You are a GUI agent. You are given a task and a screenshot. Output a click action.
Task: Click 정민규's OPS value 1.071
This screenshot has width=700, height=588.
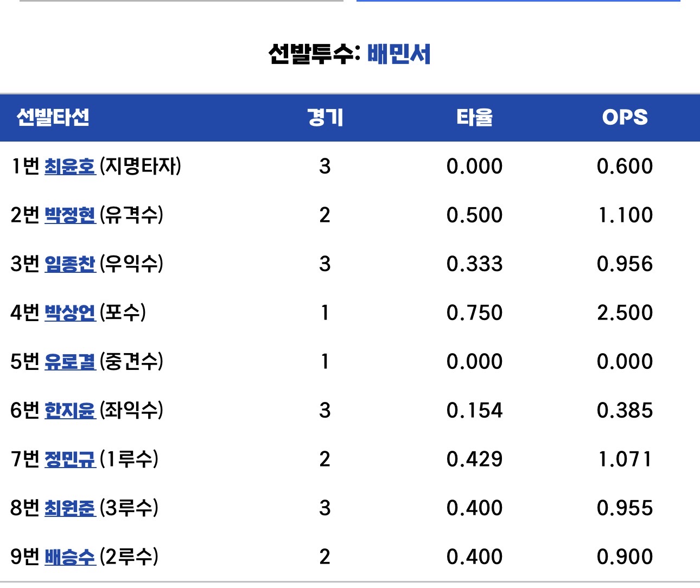point(625,459)
